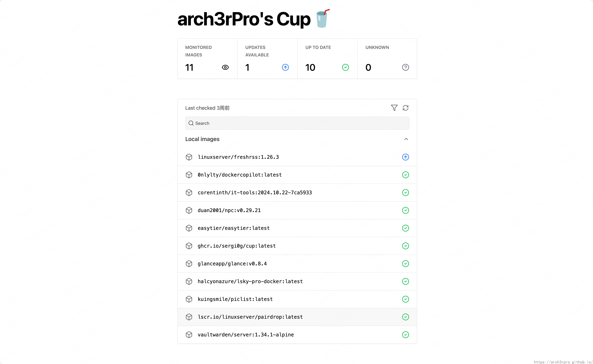593x364 pixels.
Task: Open kuingsmile/piclist:latest image row
Action: [x=235, y=299]
